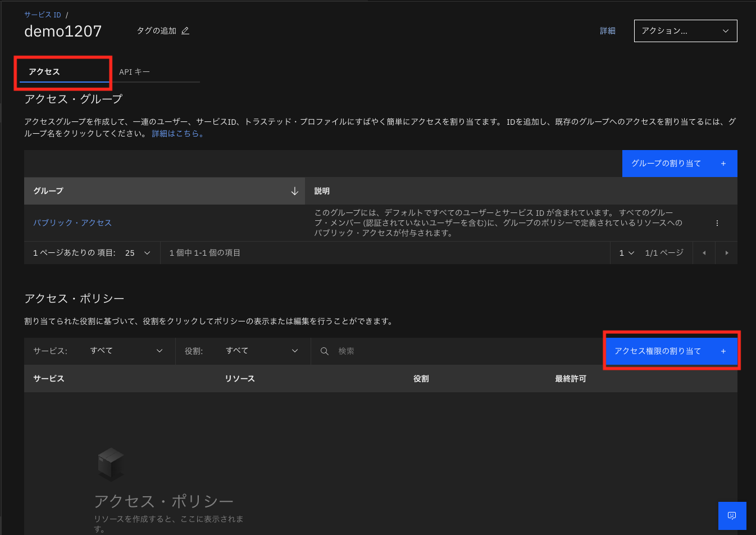The height and width of the screenshot is (535, 756).
Task: Open the page number selector showing 1
Action: tap(625, 252)
